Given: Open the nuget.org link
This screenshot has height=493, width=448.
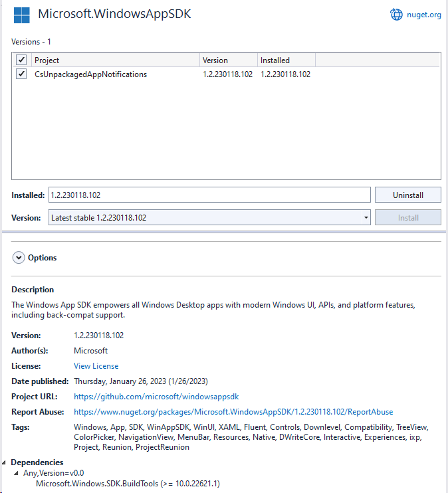Looking at the screenshot, I should [424, 15].
